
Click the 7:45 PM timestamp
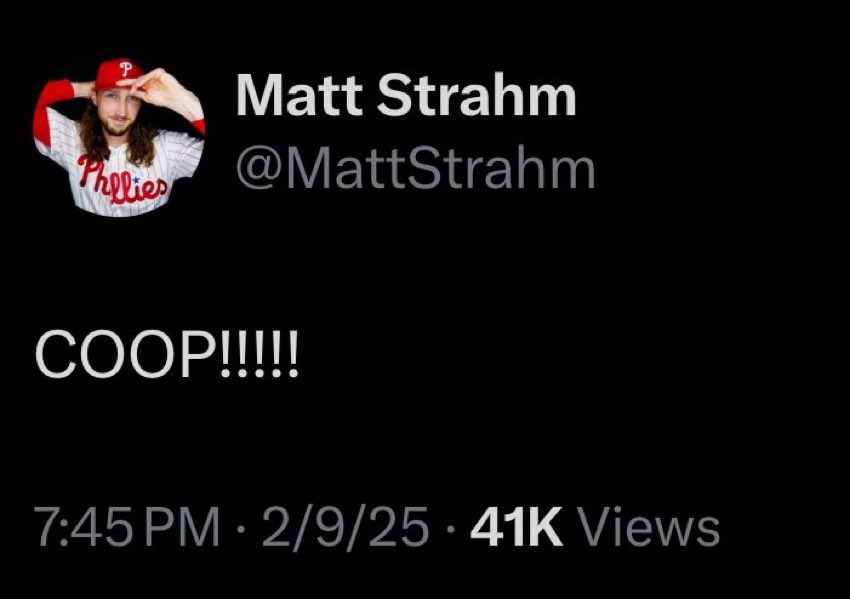[127, 527]
